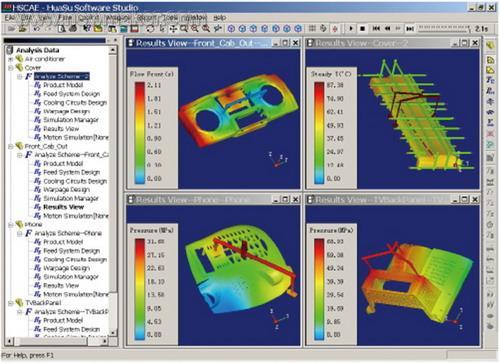Select the pan (move) view tool
The width and height of the screenshot is (500, 364).
[173, 29]
